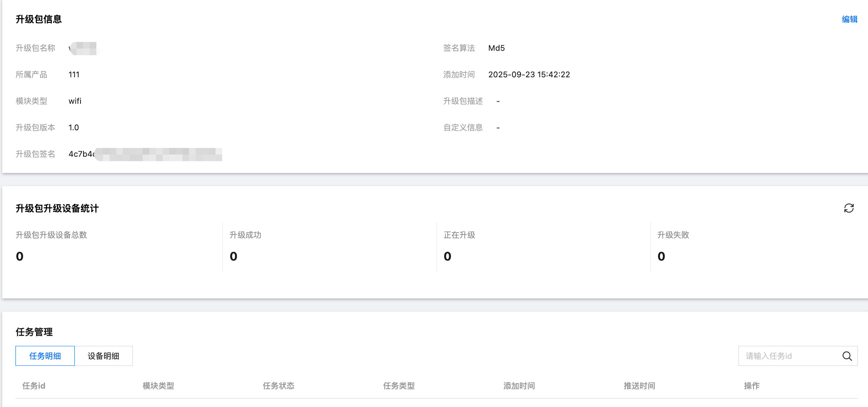Click the 任务状态 column header

point(278,386)
